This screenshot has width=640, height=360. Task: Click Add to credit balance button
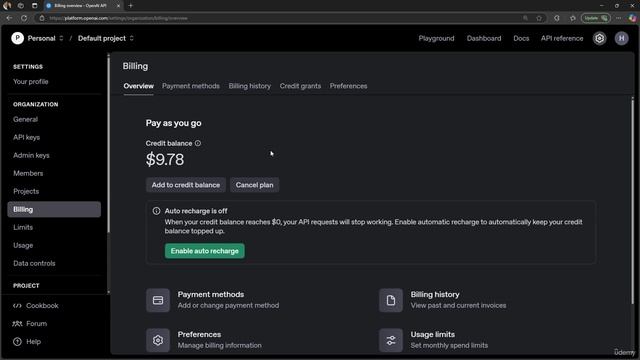(x=186, y=185)
